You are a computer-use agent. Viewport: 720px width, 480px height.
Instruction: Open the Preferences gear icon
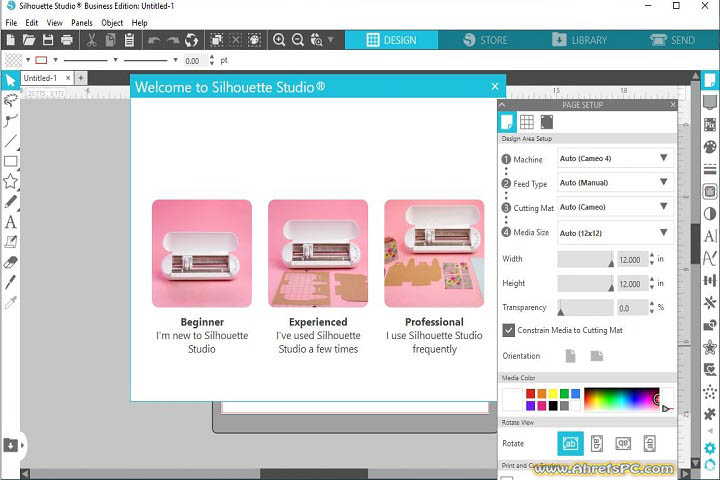pyautogui.click(x=709, y=448)
